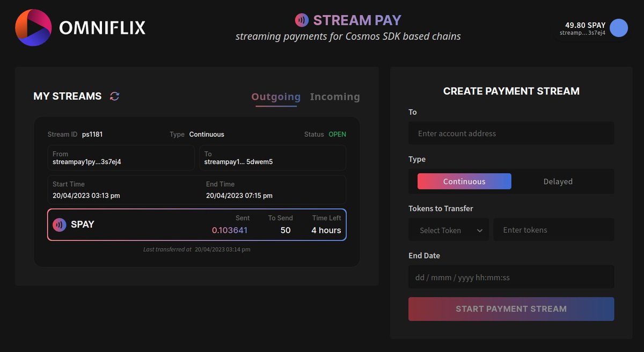Image resolution: width=644 pixels, height=352 pixels.
Task: Click Last transferred at timestamp text
Action: [x=196, y=250]
